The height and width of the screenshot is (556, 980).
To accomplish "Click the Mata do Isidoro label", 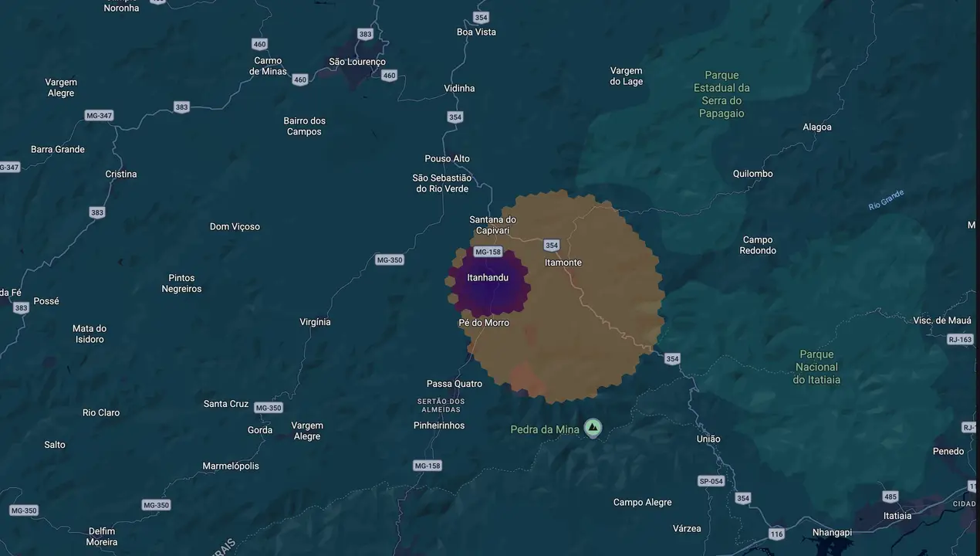I will pos(90,334).
